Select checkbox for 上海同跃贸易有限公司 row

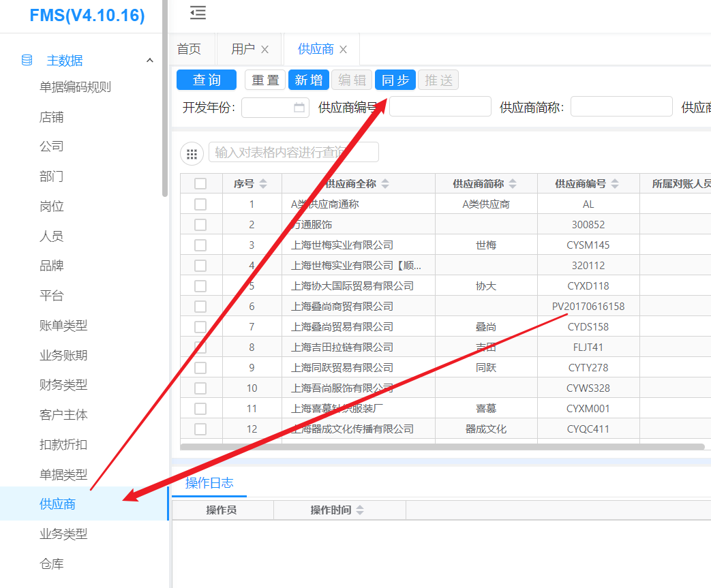click(x=200, y=368)
